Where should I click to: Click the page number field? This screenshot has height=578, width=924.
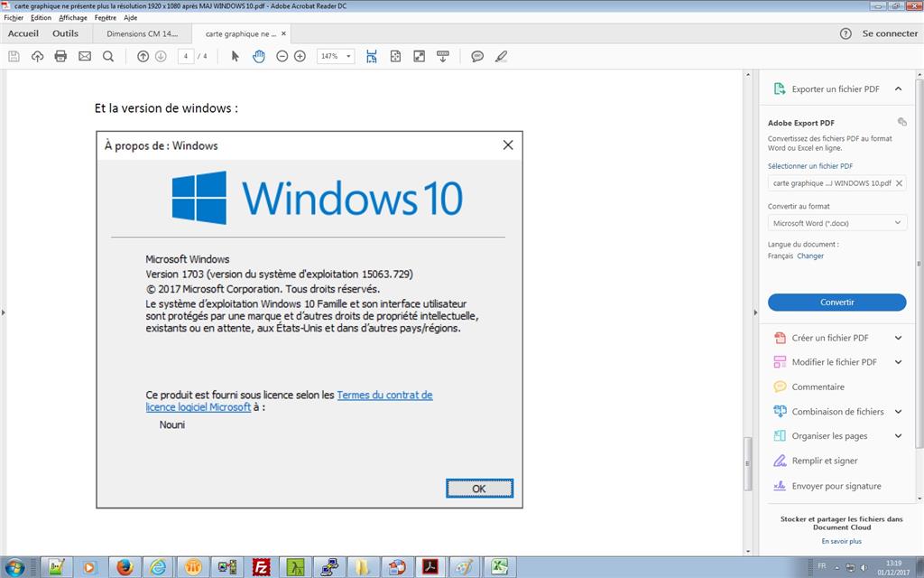click(186, 57)
